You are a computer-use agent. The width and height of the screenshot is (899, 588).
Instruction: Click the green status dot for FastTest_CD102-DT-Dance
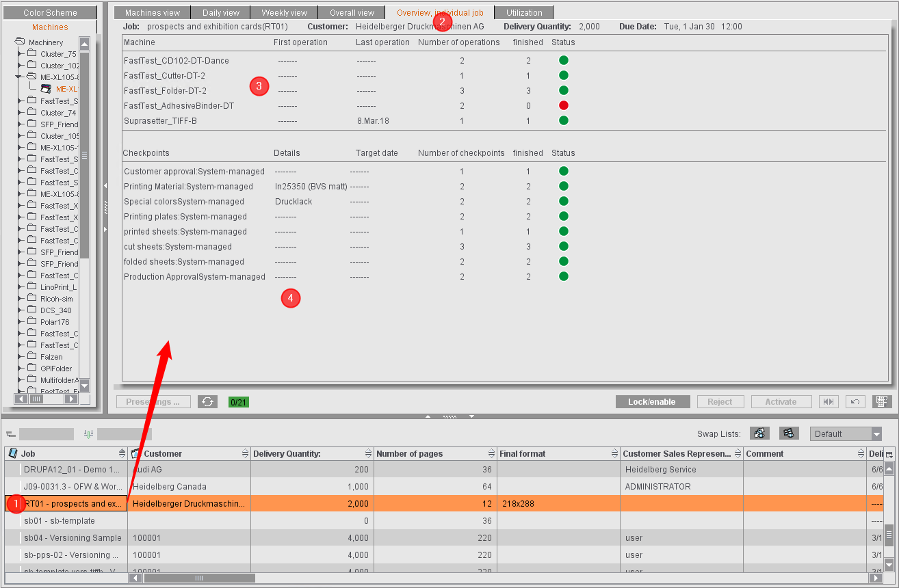point(563,60)
